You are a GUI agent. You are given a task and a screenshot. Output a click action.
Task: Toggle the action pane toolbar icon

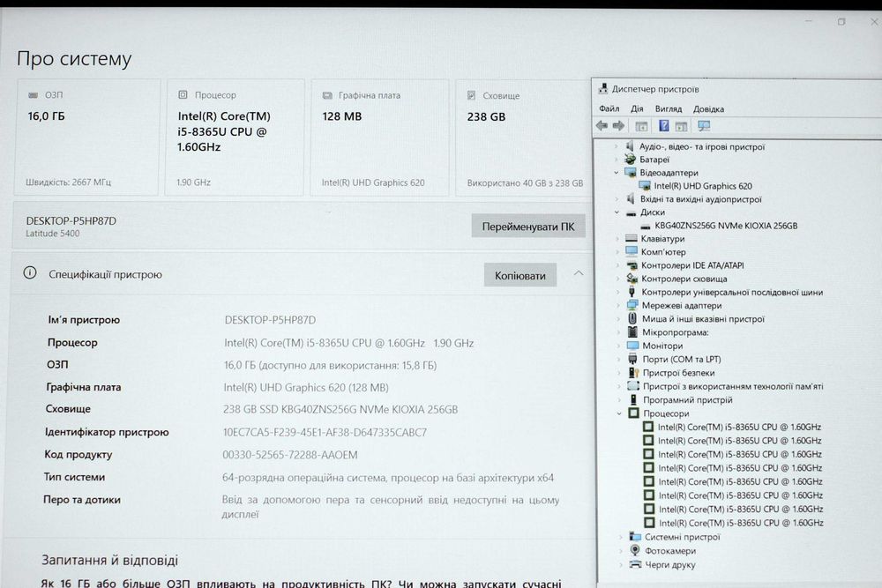click(x=681, y=126)
